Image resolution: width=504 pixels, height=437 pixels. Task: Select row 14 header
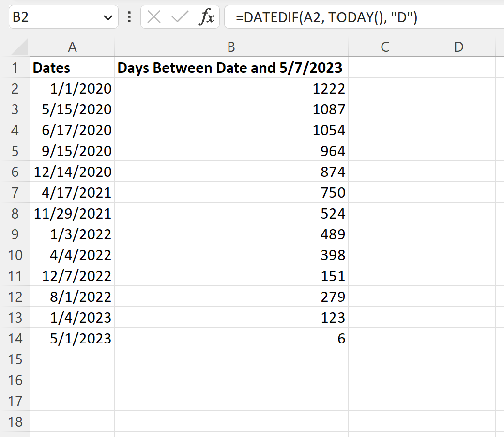15,338
